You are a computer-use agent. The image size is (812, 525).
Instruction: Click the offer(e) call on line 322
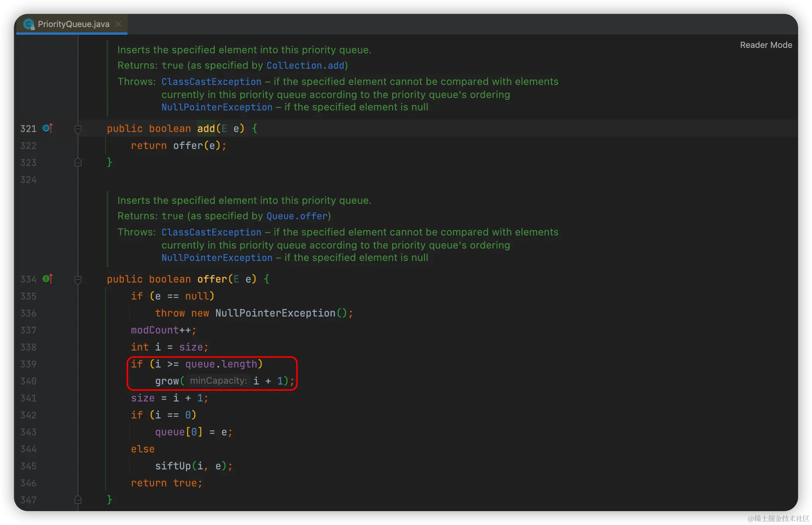tap(197, 146)
